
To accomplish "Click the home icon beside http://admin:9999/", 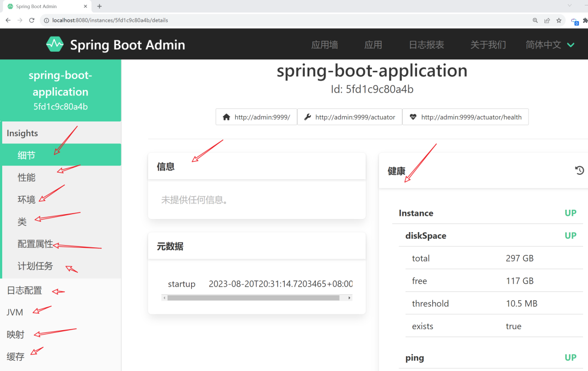I will point(226,117).
